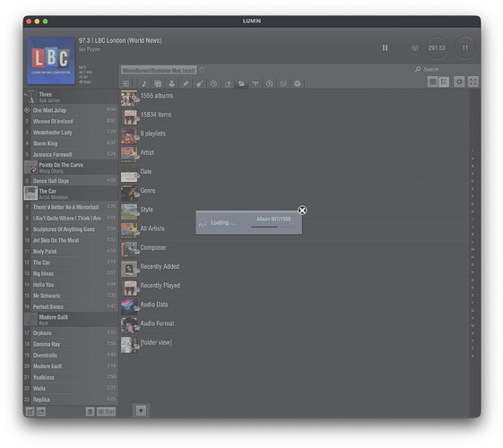This screenshot has width=503, height=448.
Task: Open the composer pen icon view
Action: pyautogui.click(x=186, y=84)
